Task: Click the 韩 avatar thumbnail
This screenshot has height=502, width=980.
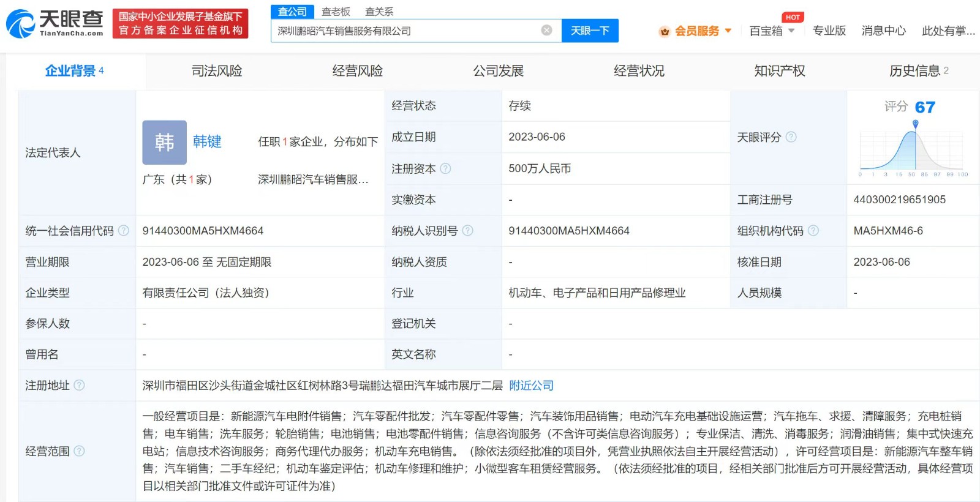Action: [164, 142]
